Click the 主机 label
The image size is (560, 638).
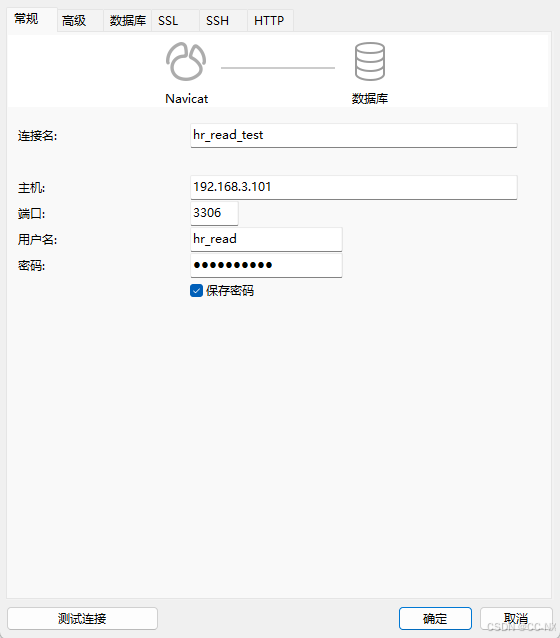pyautogui.click(x=31, y=188)
